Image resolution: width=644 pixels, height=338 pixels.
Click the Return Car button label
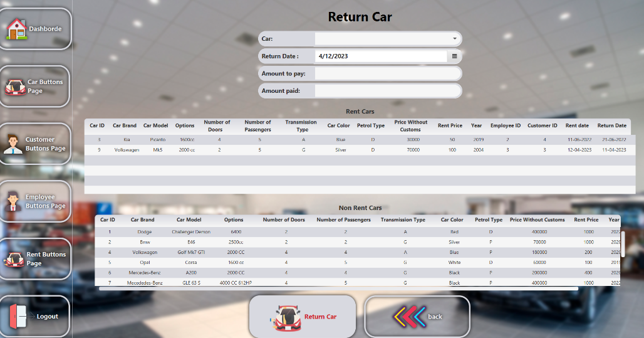pos(320,317)
